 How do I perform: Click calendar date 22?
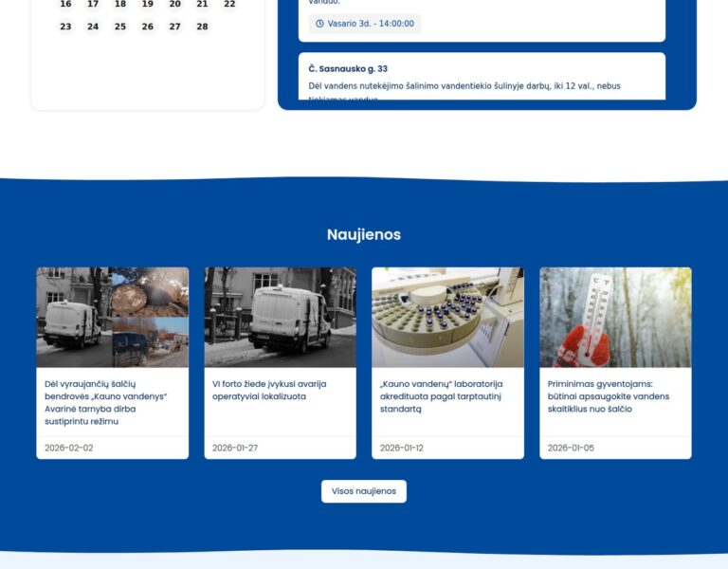pyautogui.click(x=229, y=5)
